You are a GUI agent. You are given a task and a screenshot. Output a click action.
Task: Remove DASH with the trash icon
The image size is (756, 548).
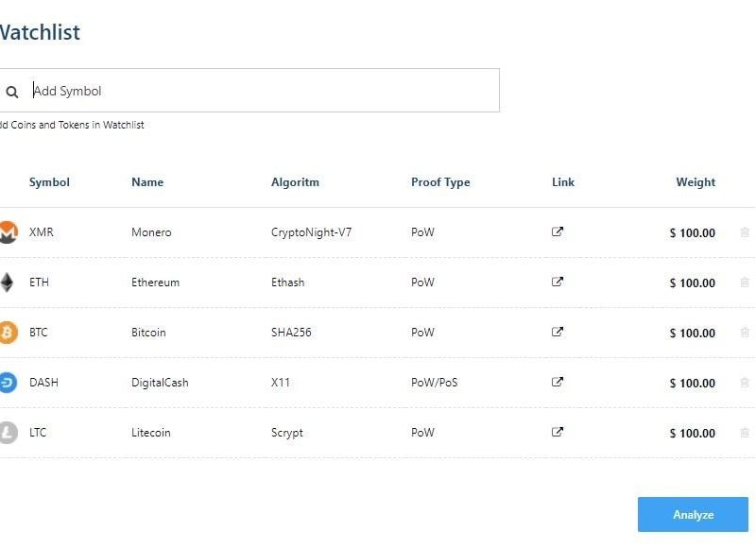click(745, 383)
